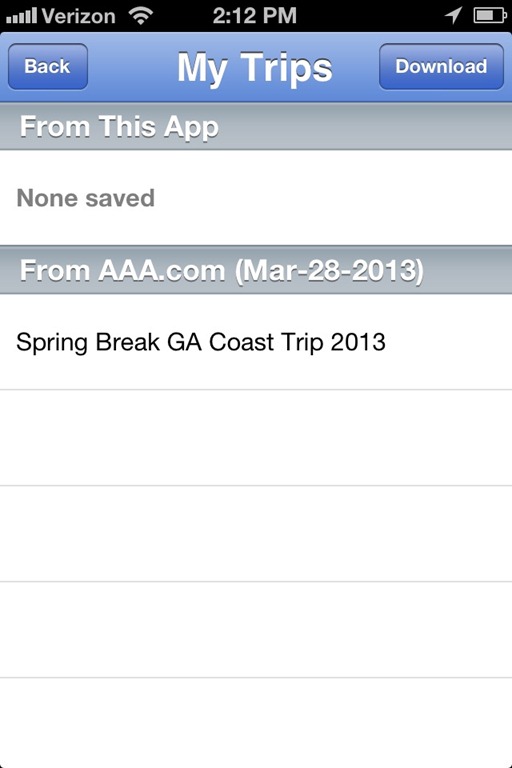Tap the cellular signal bars icon

21,16
